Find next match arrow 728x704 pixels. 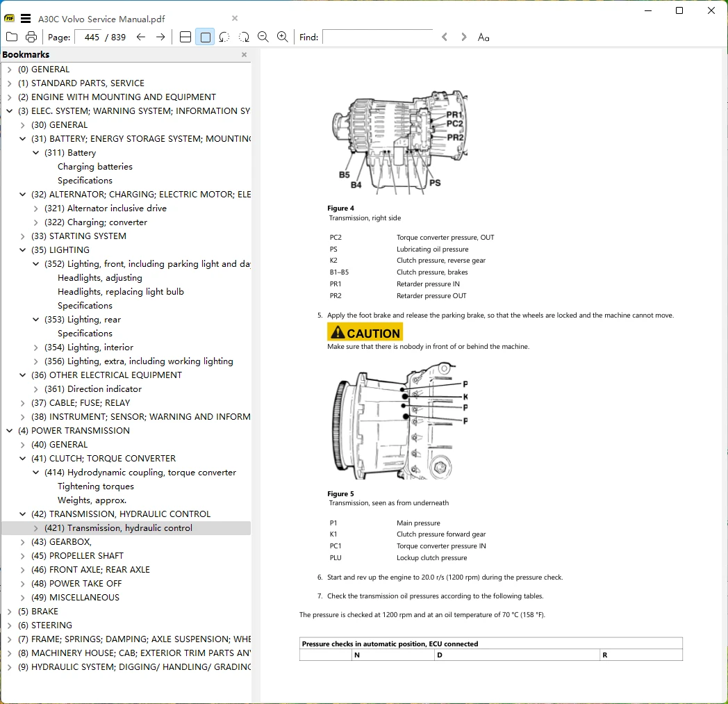tap(463, 37)
